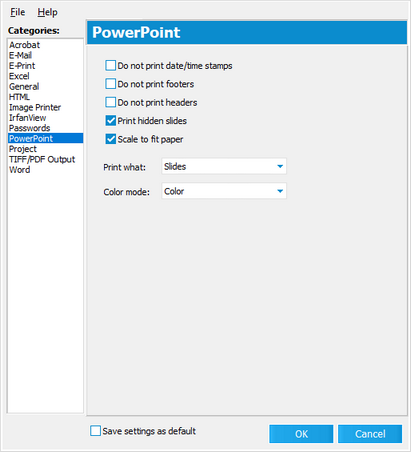Click the Cancel button
Screen dimensions: 411x452
[370, 434]
